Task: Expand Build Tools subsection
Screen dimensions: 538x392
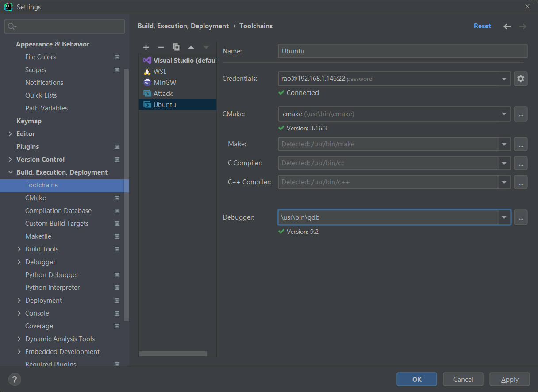Action: tap(19, 249)
